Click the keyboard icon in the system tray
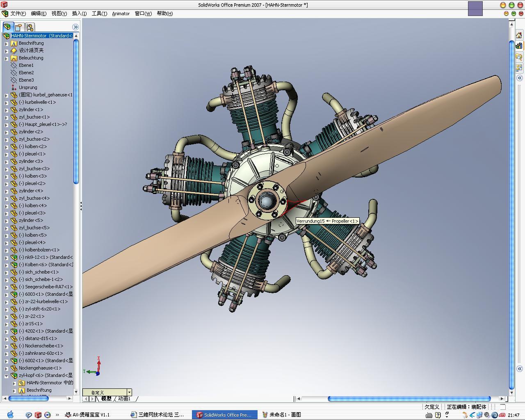This screenshot has width=525, height=420. point(429,415)
